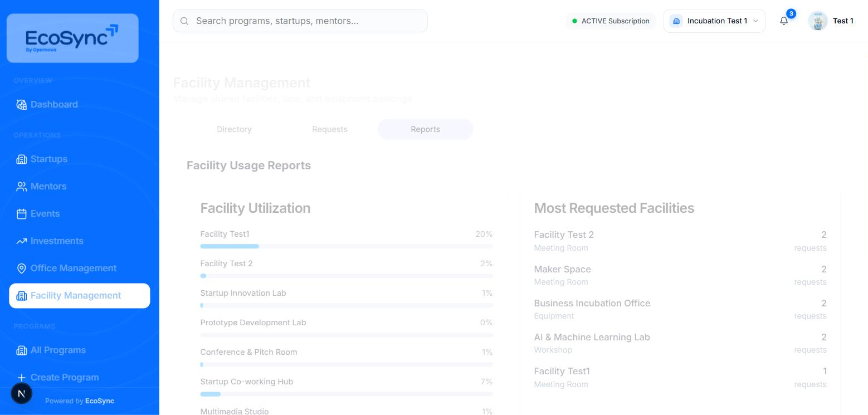Open Office Management from sidebar
868x415 pixels.
tap(80, 268)
